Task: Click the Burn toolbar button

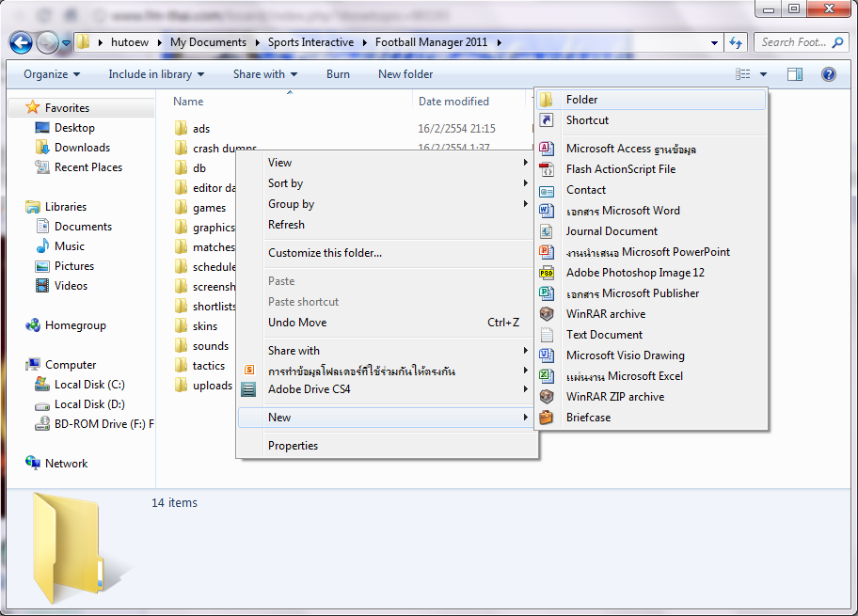Action: point(338,74)
